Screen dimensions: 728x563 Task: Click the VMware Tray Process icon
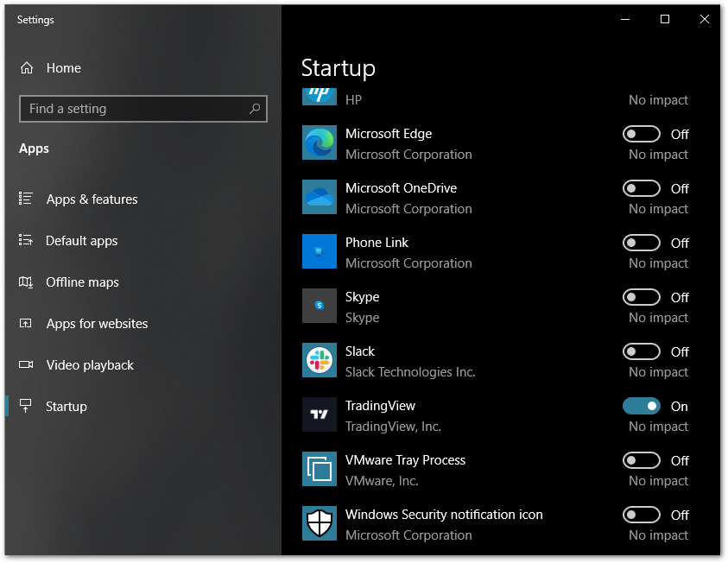tap(320, 469)
